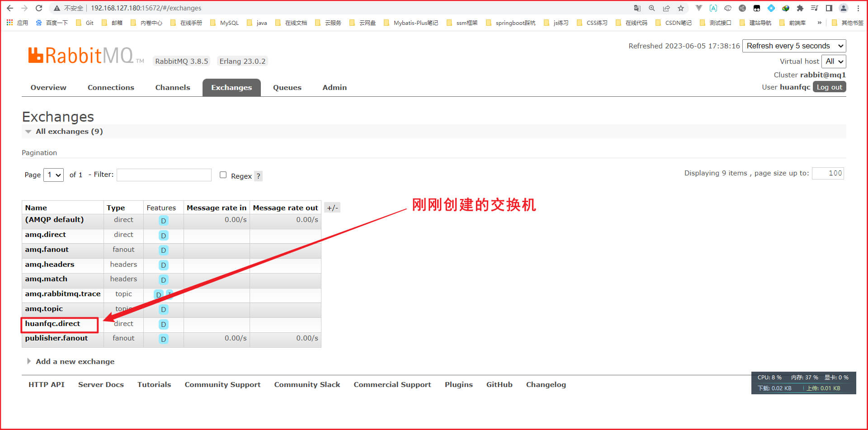868x430 pixels.
Task: Click the insecure site warning icon
Action: [57, 8]
